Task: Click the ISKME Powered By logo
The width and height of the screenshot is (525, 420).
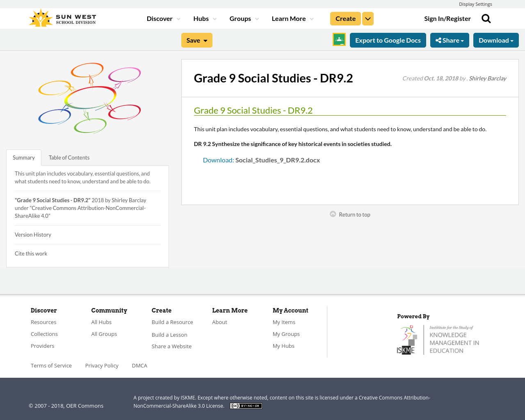Action: tap(438, 339)
